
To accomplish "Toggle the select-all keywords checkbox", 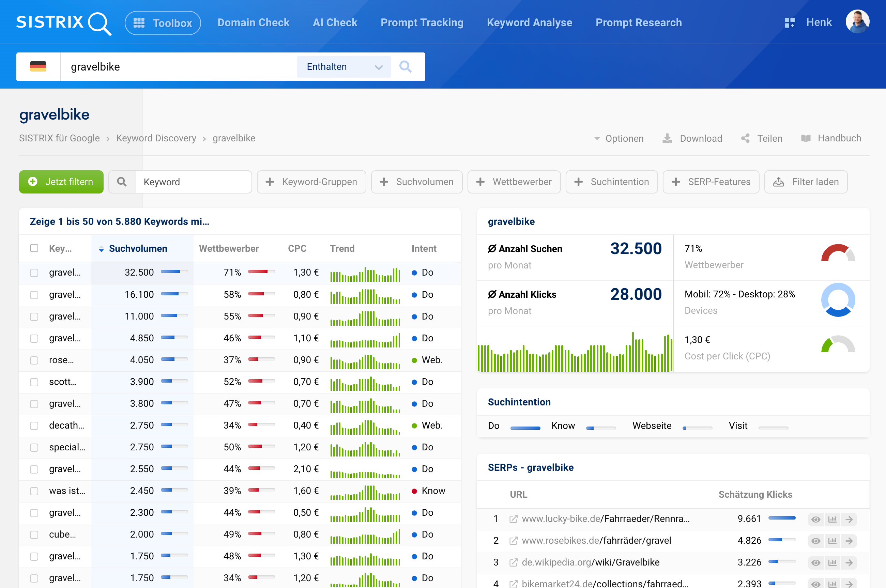I will pyautogui.click(x=34, y=248).
